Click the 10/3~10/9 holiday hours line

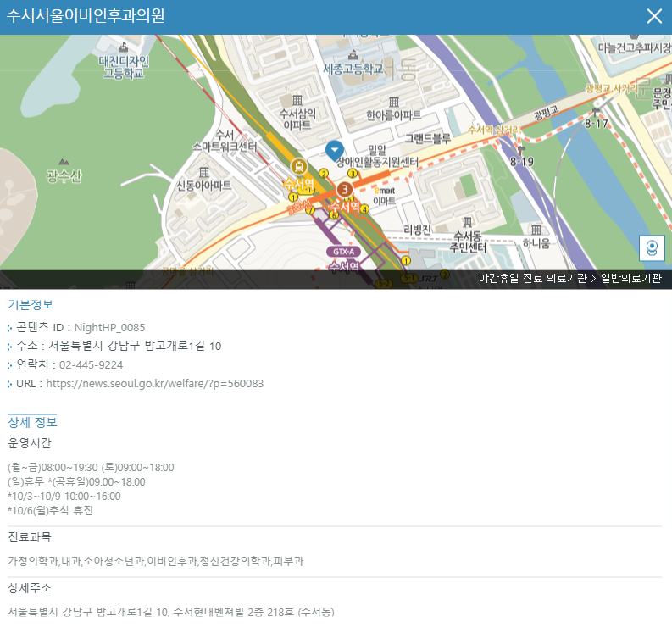point(64,497)
